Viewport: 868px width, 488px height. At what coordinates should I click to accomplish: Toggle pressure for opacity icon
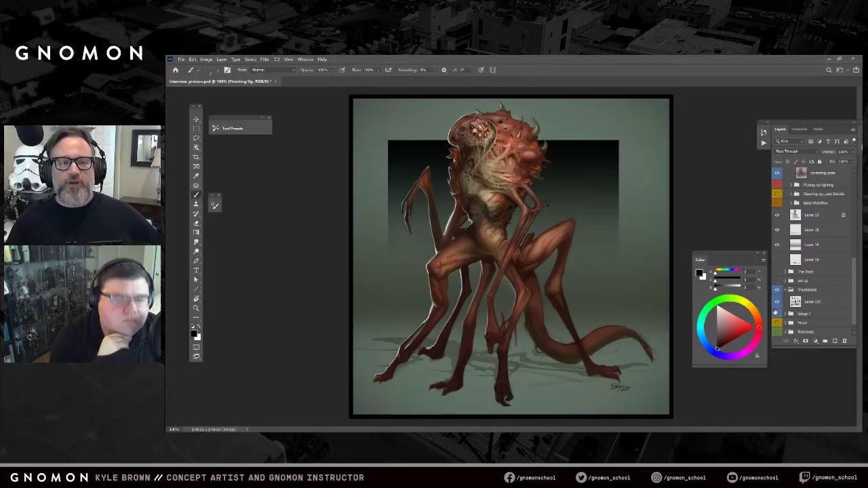342,70
